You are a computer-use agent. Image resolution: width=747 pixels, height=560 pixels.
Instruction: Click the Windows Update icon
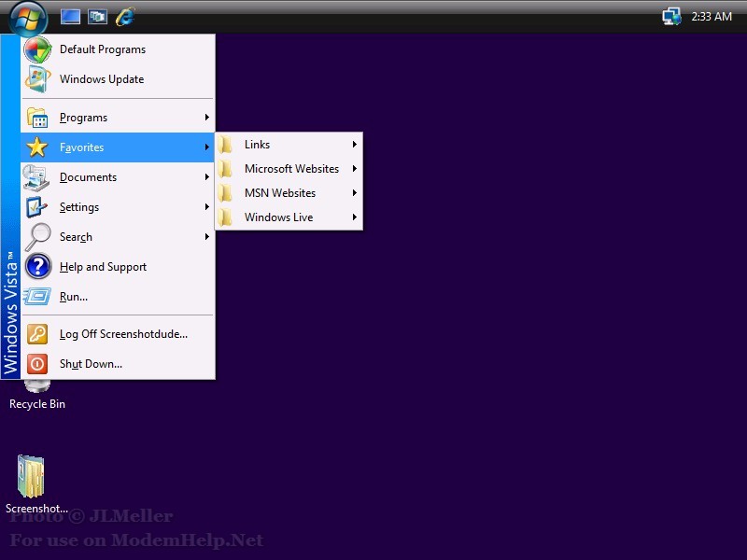[x=37, y=79]
